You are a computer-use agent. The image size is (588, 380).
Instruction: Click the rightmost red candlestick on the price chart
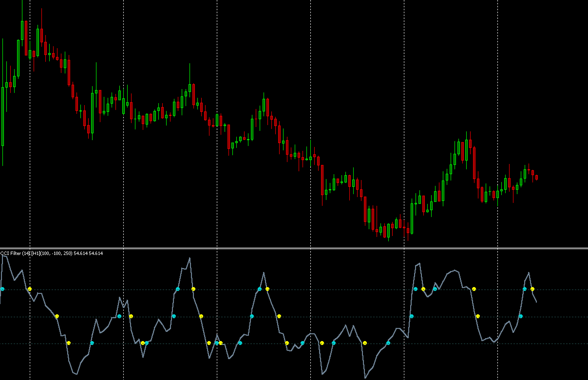coord(537,177)
